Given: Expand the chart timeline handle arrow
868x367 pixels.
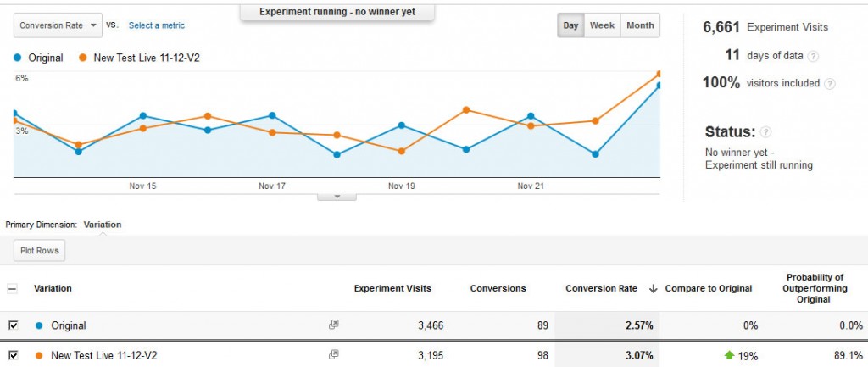Looking at the screenshot, I should point(337,197).
